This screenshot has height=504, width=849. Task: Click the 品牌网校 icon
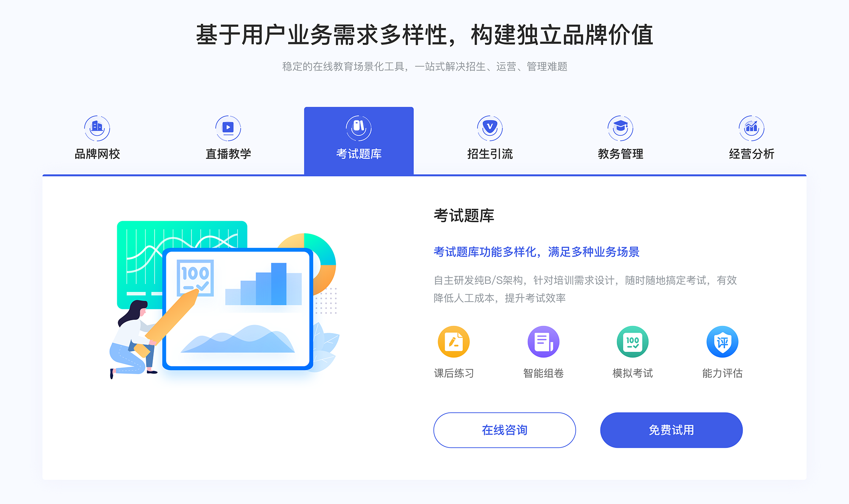(x=96, y=126)
